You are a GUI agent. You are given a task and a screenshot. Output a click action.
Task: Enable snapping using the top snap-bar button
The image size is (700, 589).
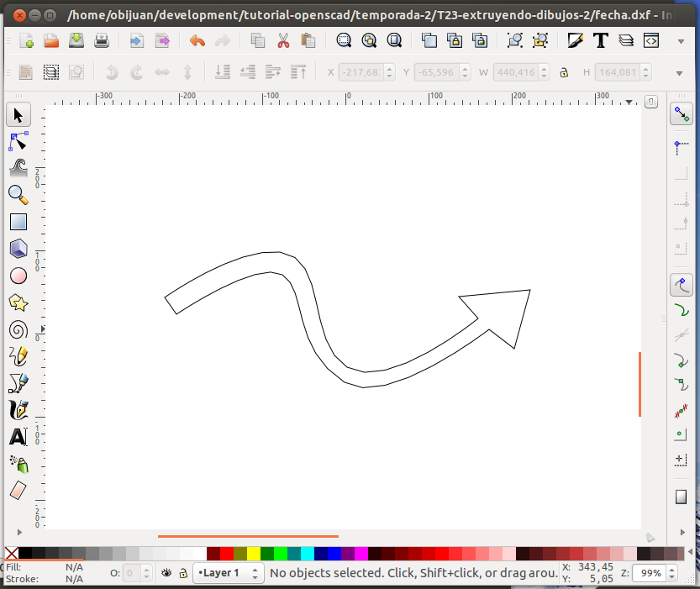681,114
